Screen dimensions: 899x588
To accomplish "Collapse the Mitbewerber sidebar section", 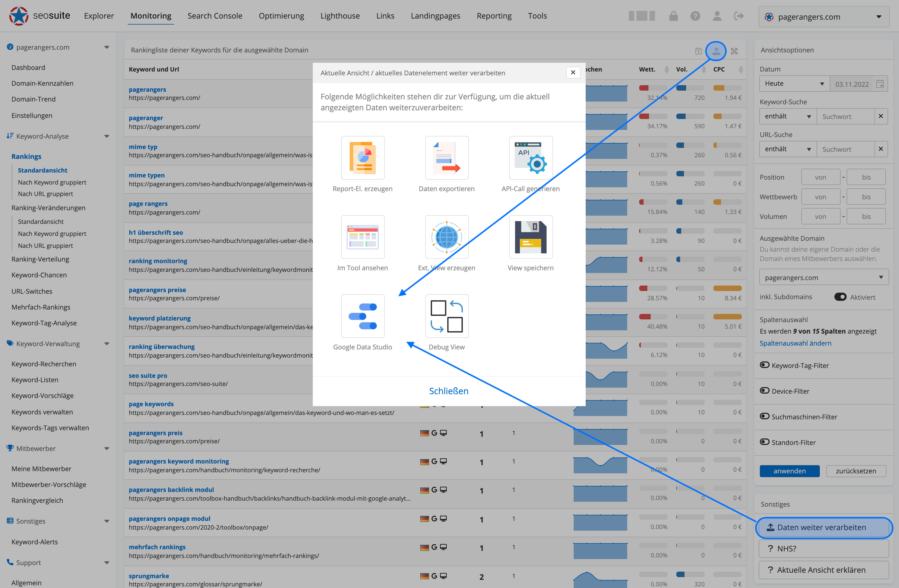I will pos(107,449).
